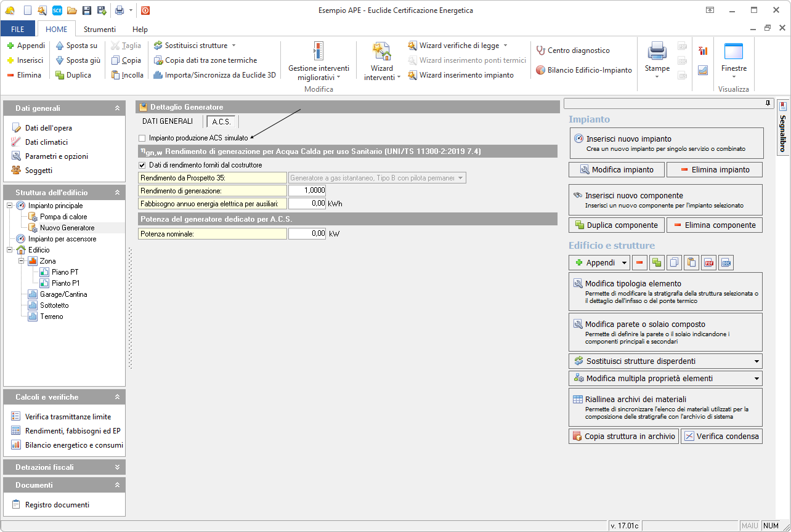Screen dimensions: 791x532
Task: Open the Strumenti ribbon tab
Action: click(x=99, y=30)
